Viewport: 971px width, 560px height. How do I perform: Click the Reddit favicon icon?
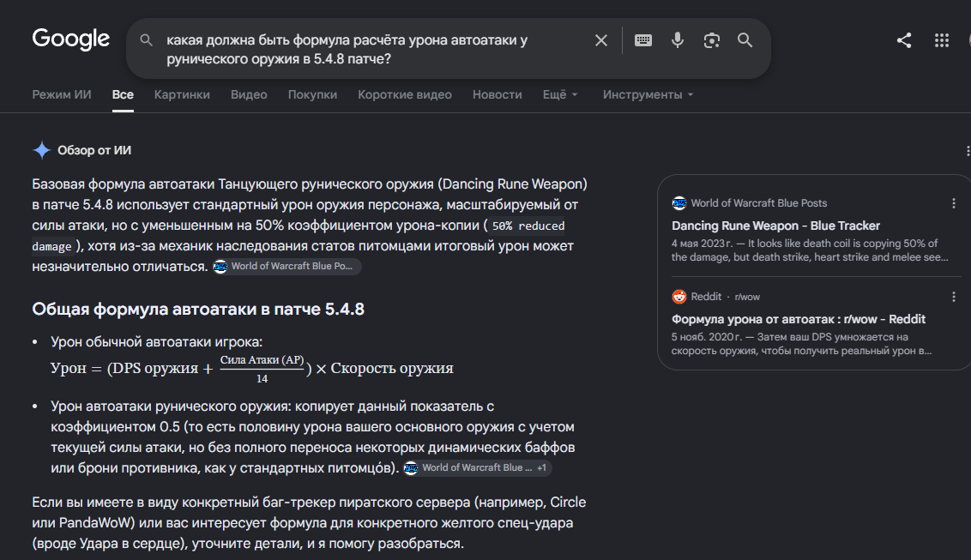(x=679, y=297)
